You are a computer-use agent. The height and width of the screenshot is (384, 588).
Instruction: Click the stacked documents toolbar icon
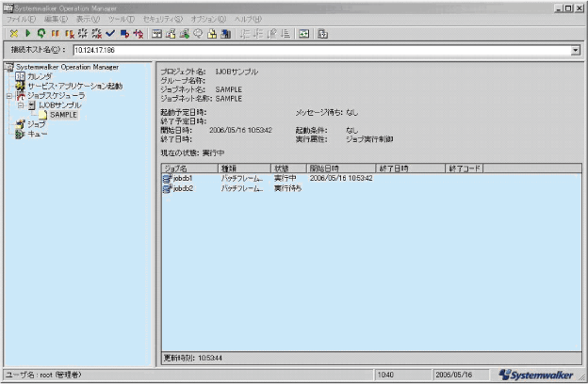(x=171, y=34)
